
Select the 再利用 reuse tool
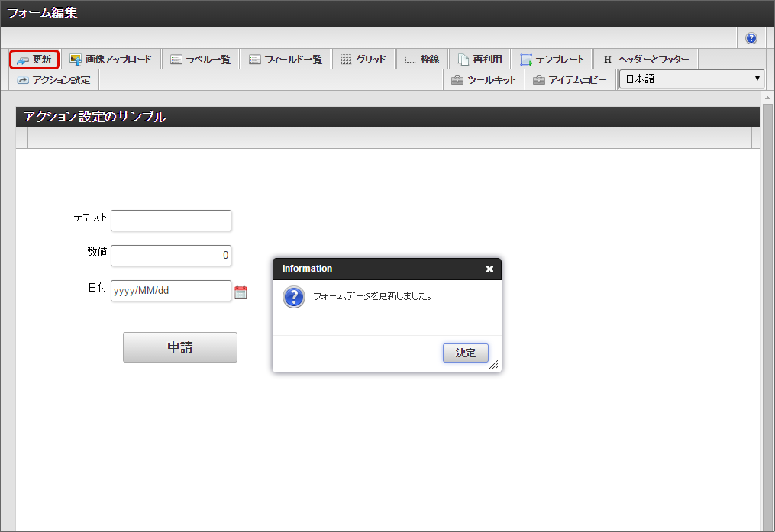(x=480, y=60)
